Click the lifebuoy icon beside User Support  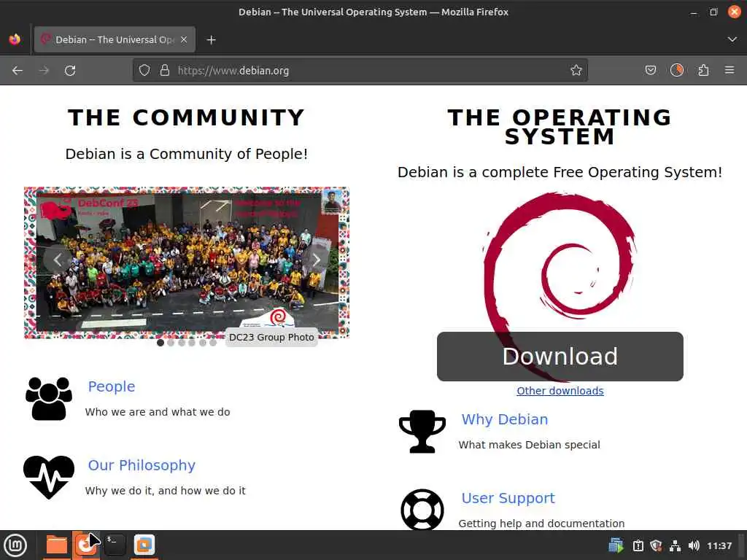[422, 510]
